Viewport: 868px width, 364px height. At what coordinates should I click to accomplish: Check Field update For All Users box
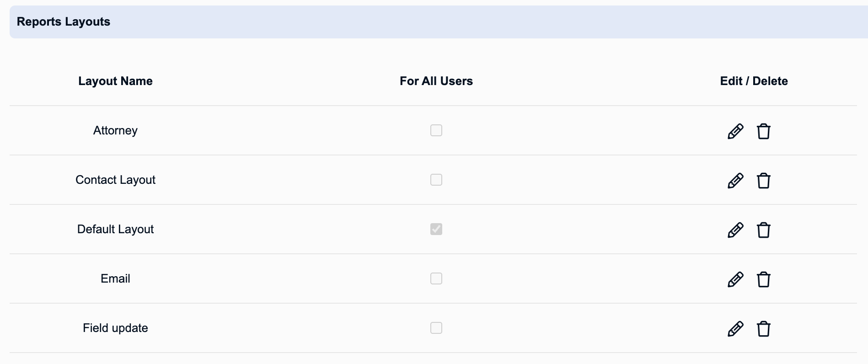pos(436,328)
